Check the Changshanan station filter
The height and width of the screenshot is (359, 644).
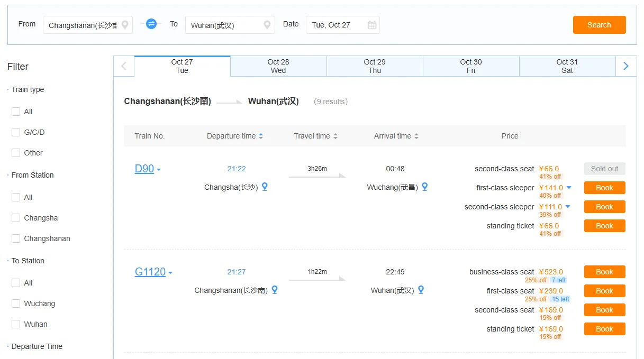[16, 238]
